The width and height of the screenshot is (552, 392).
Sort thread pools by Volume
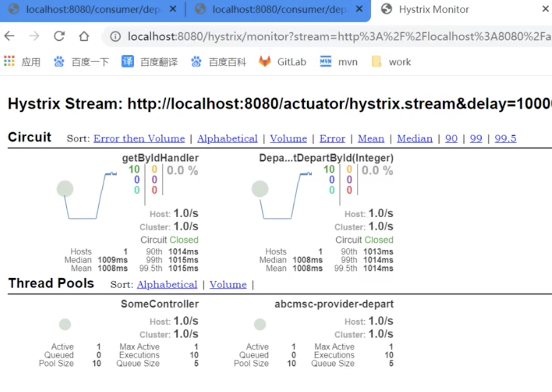tap(228, 285)
